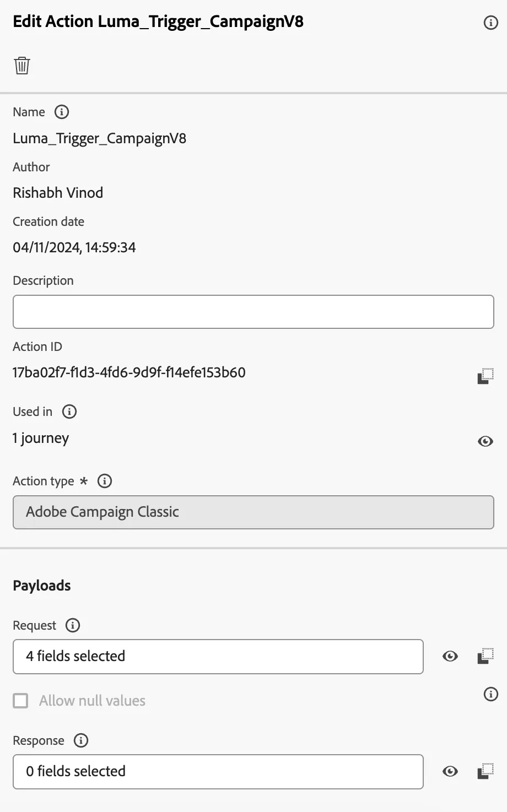The height and width of the screenshot is (812, 507).
Task: Preview the Request payload eye icon
Action: pyautogui.click(x=450, y=656)
